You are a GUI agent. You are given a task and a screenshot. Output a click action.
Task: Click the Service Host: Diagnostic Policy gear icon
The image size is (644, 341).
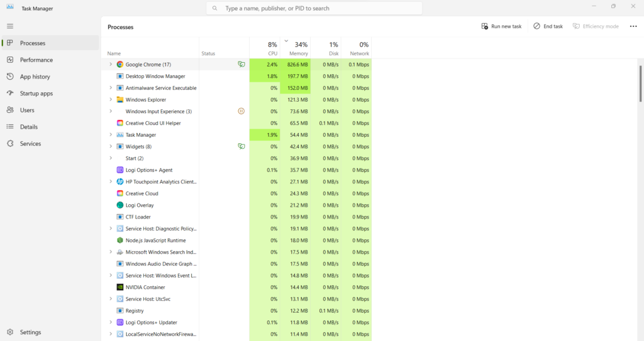point(120,229)
